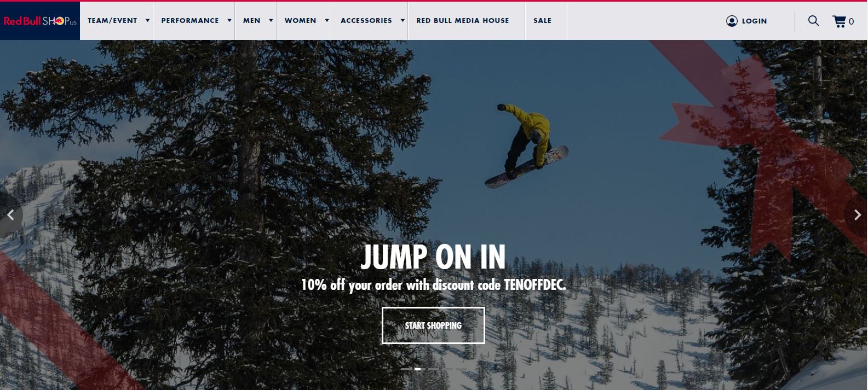Select the first carousel slide indicator

(x=405, y=369)
